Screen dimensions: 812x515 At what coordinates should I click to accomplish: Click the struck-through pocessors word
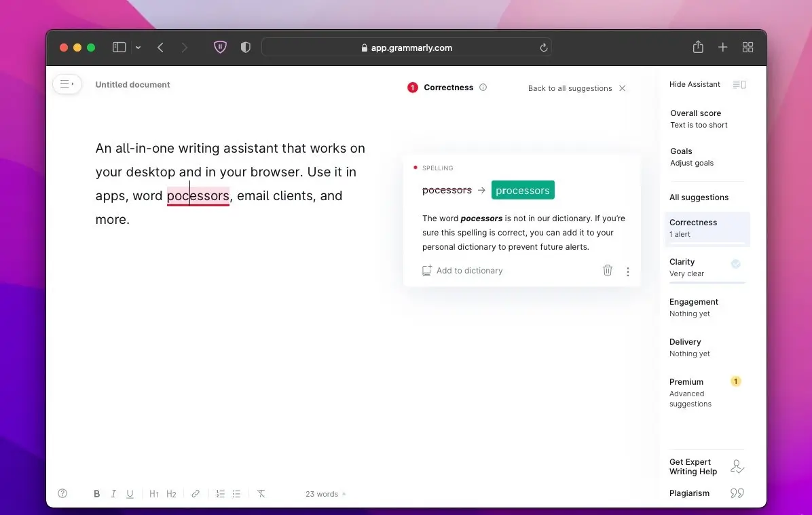point(447,190)
